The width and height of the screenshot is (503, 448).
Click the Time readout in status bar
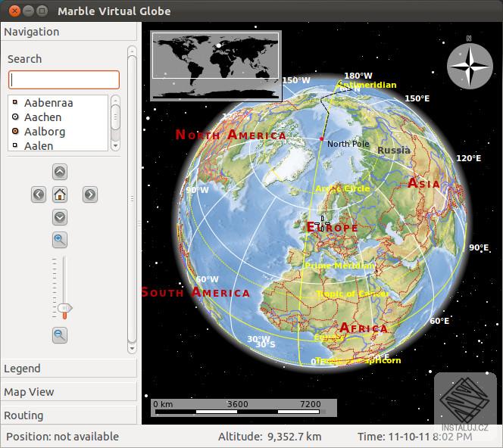tap(415, 437)
